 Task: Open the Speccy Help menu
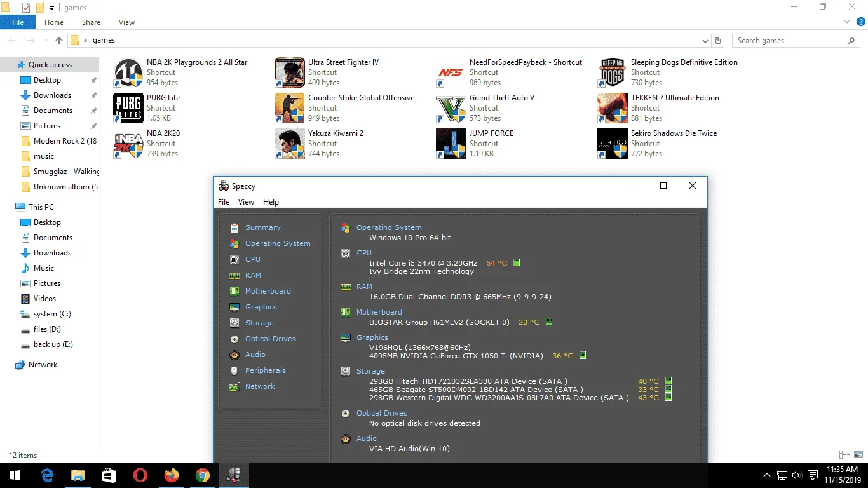(x=271, y=202)
